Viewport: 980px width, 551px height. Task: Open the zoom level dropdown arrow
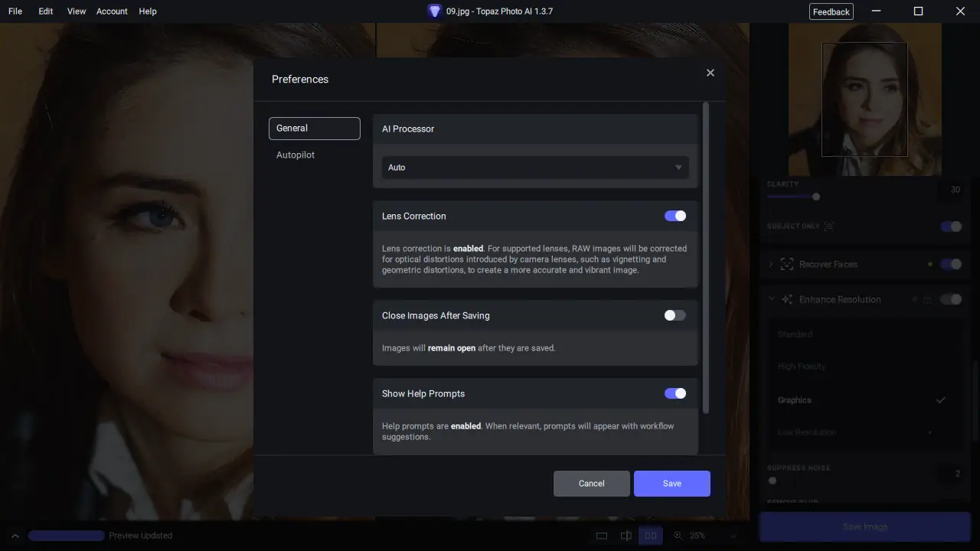733,536
